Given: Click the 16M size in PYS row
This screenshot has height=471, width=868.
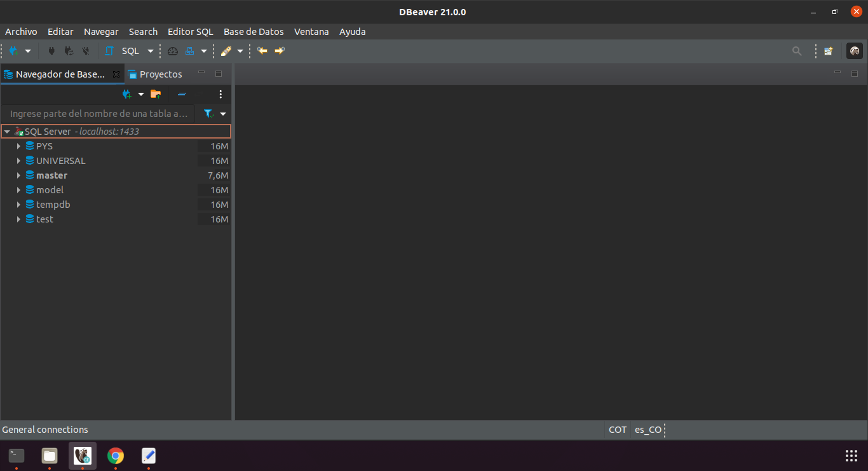Looking at the screenshot, I should coord(219,146).
